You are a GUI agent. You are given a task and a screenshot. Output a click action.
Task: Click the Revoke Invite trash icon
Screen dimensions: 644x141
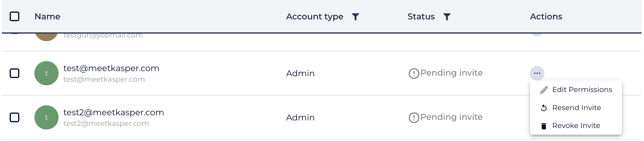click(544, 126)
